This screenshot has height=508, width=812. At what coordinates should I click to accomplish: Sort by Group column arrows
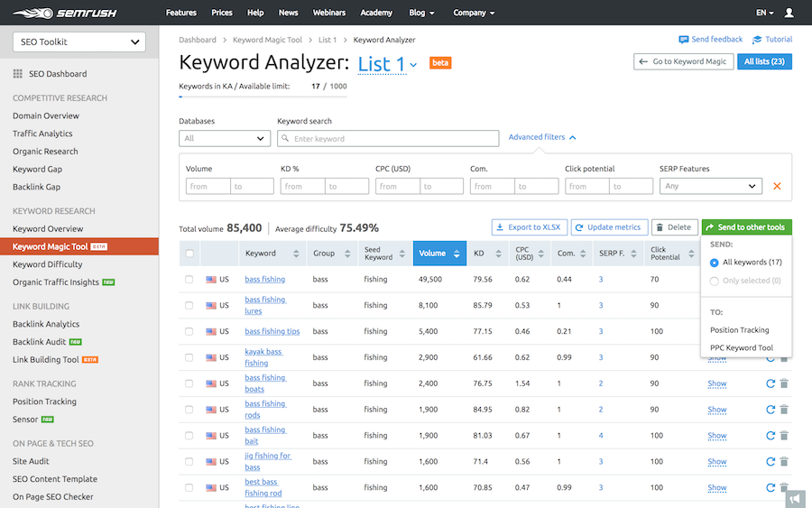347,254
